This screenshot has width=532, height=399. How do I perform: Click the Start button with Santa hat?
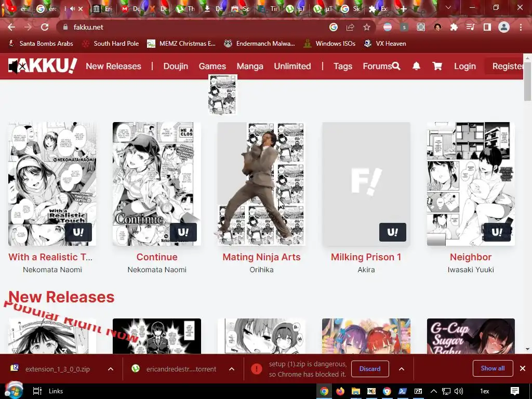(x=14, y=391)
